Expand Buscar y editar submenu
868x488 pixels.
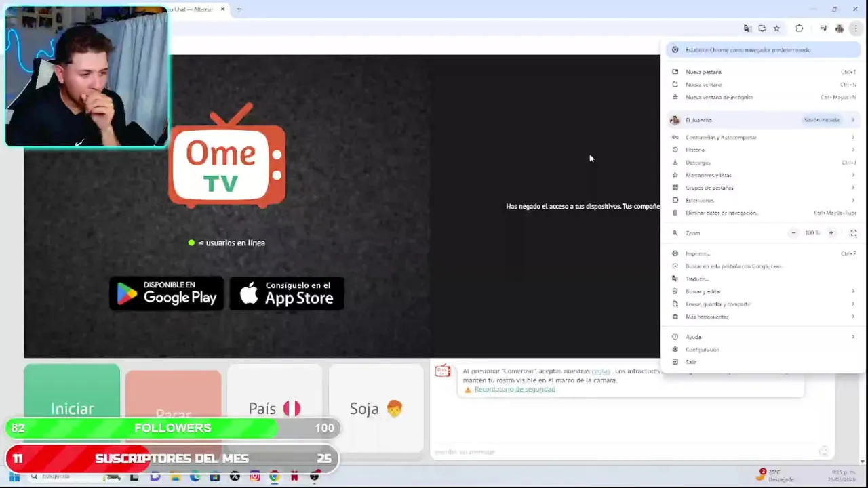click(x=764, y=291)
